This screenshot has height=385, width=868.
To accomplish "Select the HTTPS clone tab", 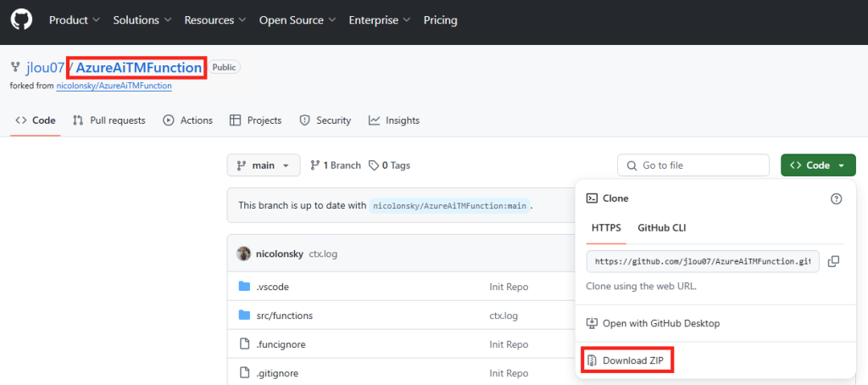I will [x=606, y=227].
